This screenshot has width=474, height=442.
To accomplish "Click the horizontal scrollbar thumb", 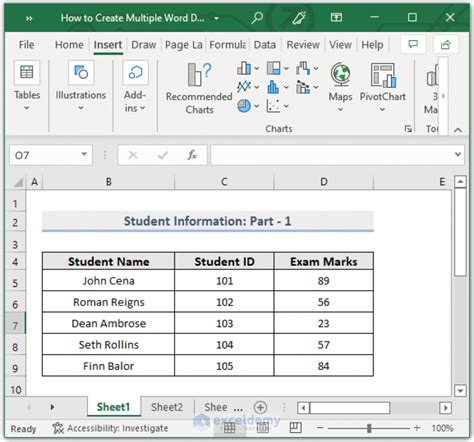I will pos(350,408).
